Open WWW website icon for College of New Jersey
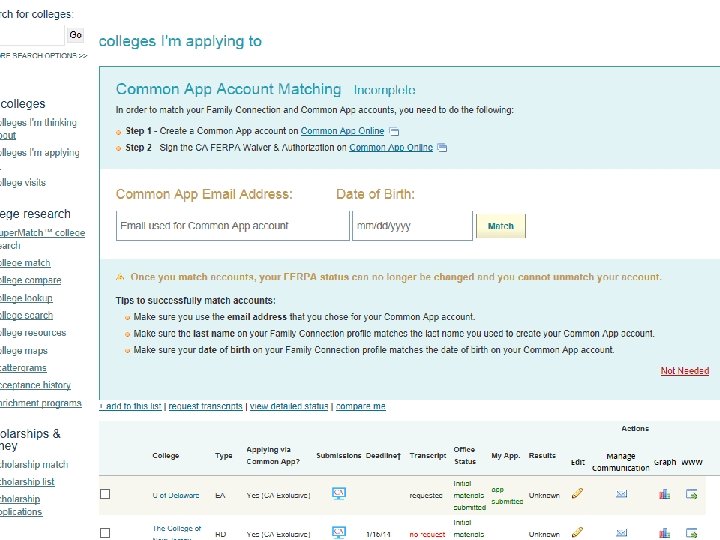720x540 pixels. [692, 533]
